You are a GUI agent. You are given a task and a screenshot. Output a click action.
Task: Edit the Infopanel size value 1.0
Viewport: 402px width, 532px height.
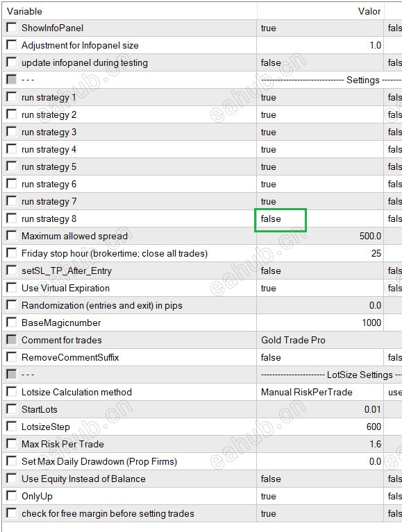(320, 45)
